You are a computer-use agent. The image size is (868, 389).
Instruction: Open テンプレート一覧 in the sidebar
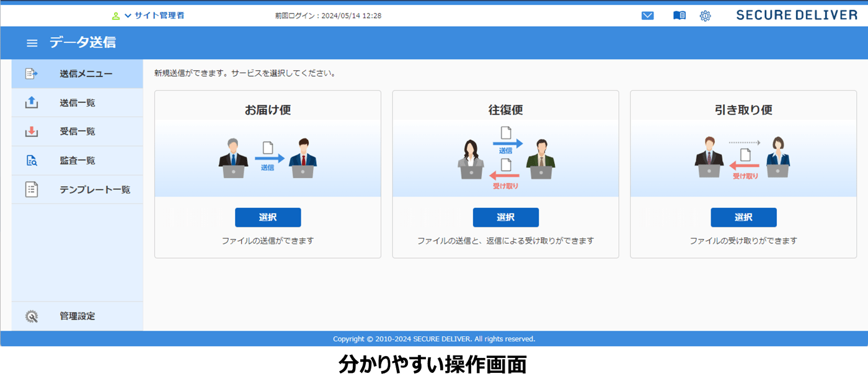pyautogui.click(x=77, y=189)
